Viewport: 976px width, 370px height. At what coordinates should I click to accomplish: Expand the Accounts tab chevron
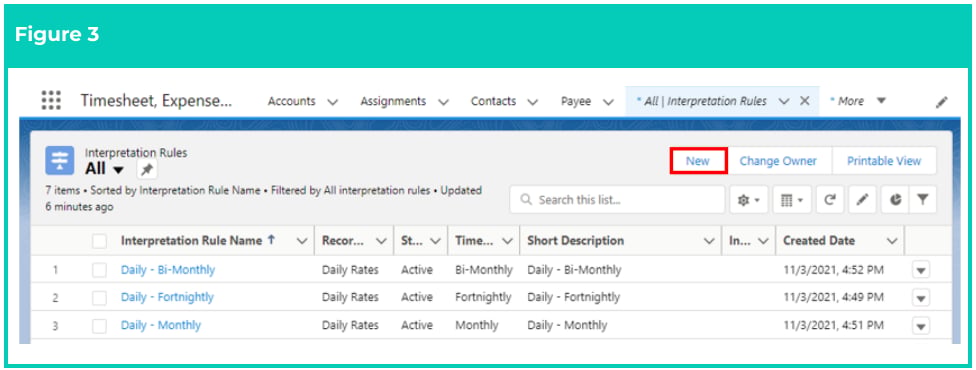[x=332, y=102]
